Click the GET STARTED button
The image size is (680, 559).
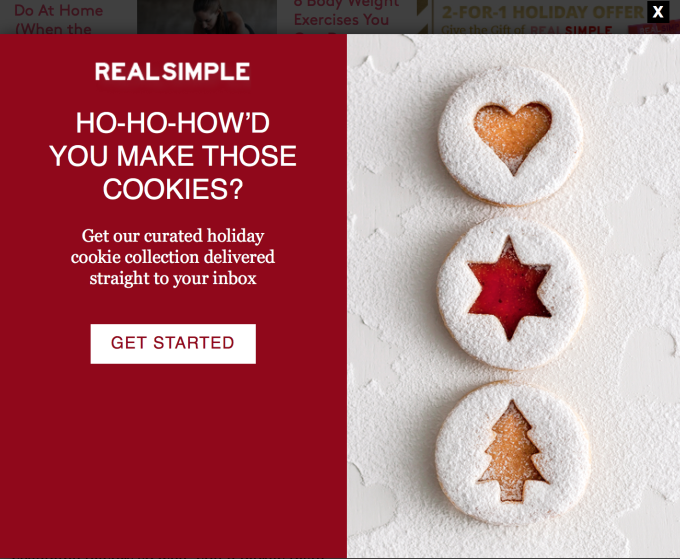(x=173, y=343)
